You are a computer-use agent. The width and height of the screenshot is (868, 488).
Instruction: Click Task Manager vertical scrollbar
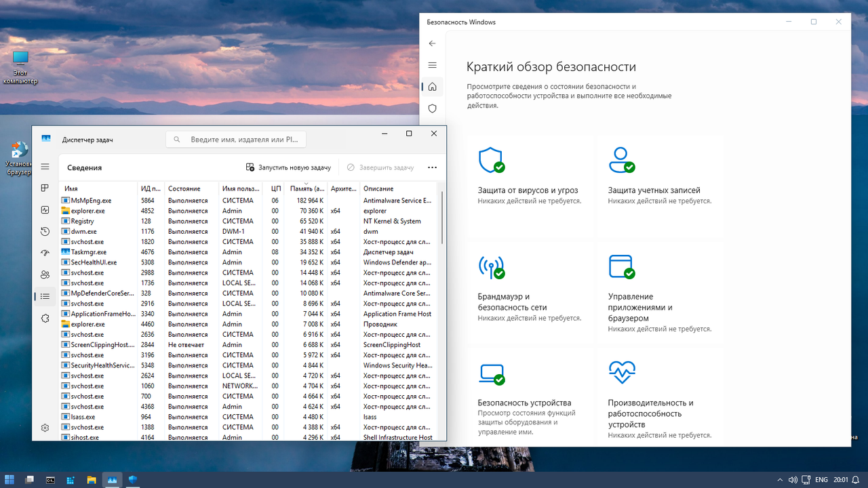point(443,217)
